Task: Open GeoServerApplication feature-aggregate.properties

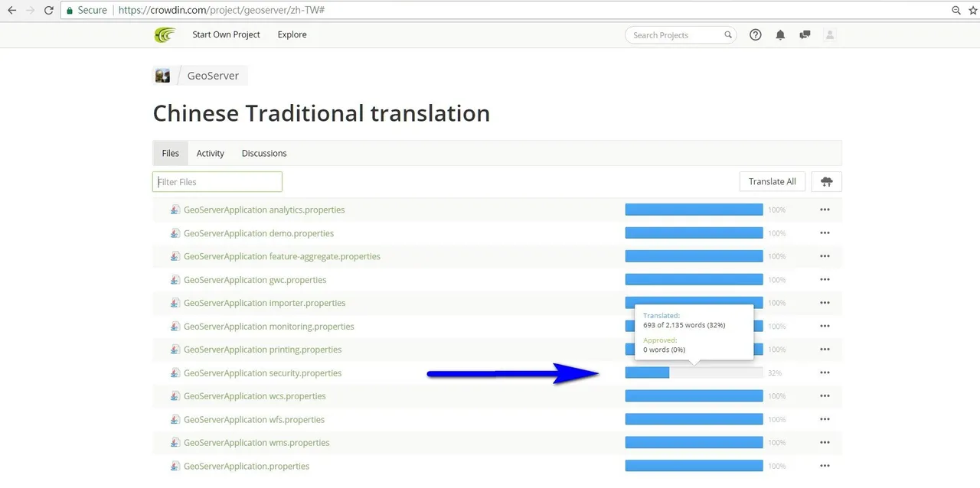Action: coord(282,256)
